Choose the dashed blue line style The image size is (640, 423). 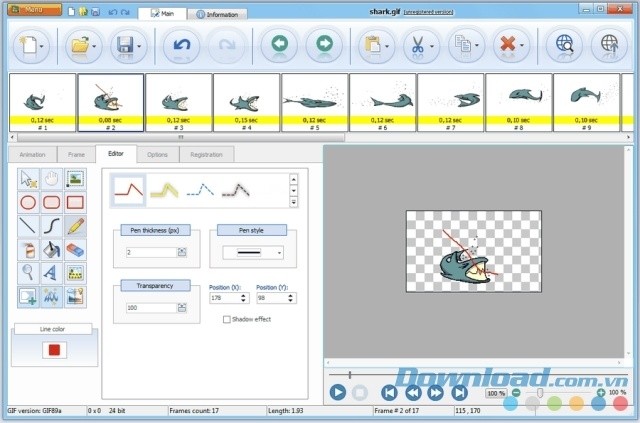coord(200,191)
